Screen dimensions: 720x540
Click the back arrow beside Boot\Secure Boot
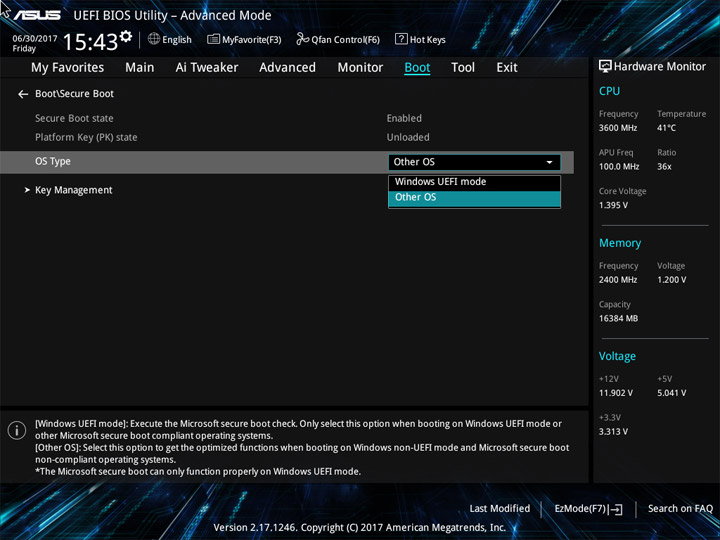[23, 94]
